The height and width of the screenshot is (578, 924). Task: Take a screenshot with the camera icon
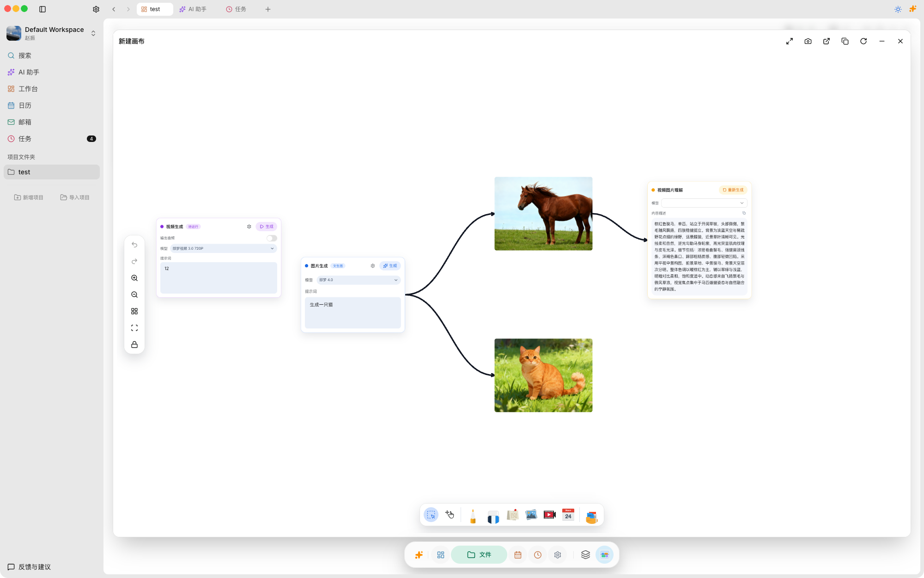point(808,41)
